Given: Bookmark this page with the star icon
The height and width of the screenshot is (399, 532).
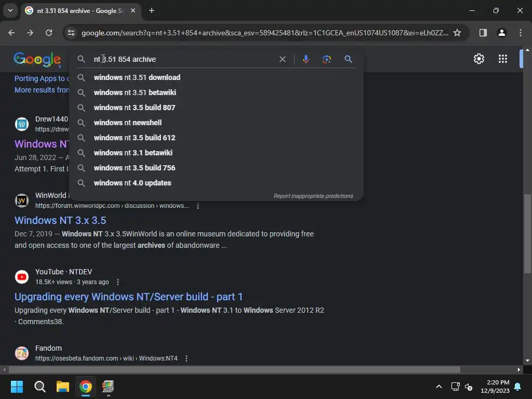Looking at the screenshot, I should point(457,33).
